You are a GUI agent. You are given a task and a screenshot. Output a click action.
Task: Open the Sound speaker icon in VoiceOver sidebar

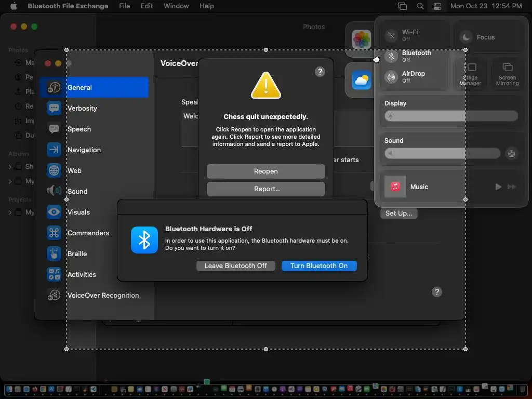point(54,191)
